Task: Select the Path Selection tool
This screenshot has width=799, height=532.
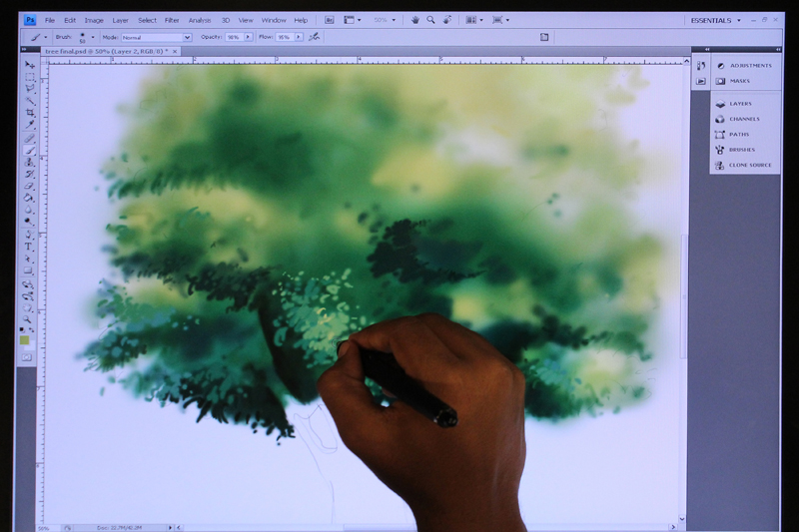Action: point(29,260)
